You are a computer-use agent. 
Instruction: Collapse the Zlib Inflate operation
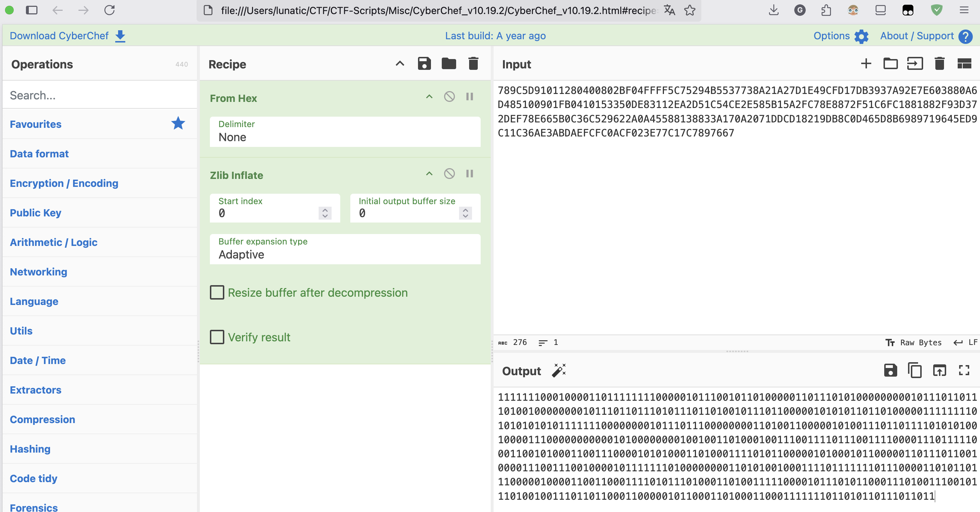point(429,174)
